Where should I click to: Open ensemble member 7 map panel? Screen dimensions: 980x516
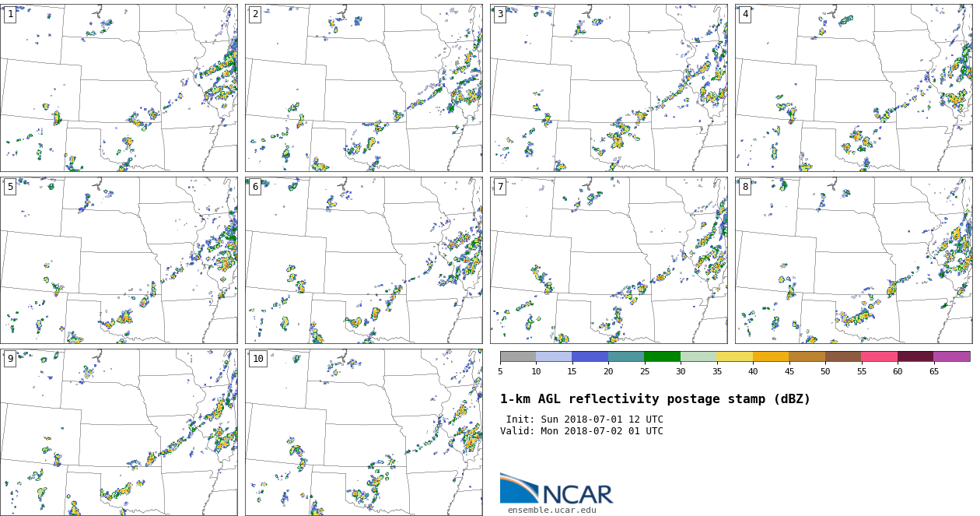pos(609,260)
